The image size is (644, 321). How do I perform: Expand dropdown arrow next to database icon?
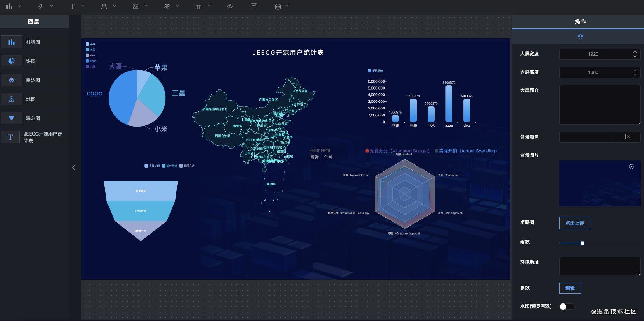(287, 6)
